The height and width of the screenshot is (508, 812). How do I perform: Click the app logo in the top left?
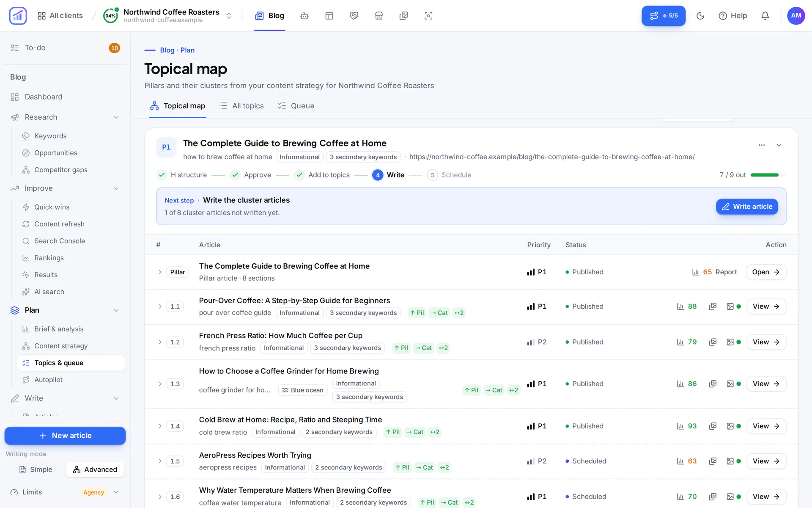(18, 16)
